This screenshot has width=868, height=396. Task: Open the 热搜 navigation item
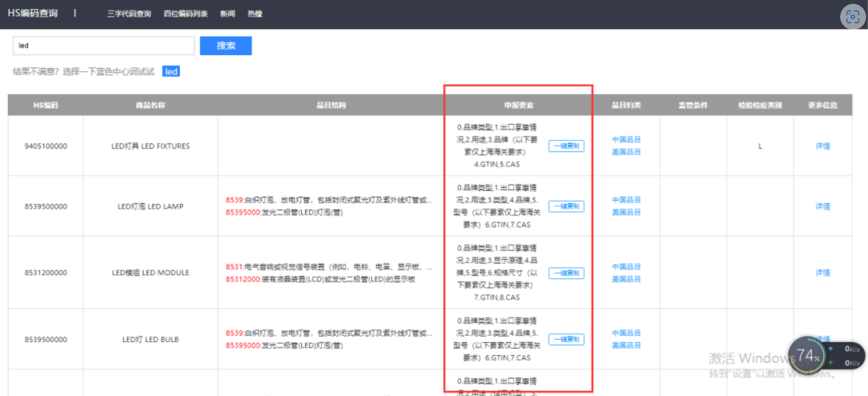tap(255, 14)
